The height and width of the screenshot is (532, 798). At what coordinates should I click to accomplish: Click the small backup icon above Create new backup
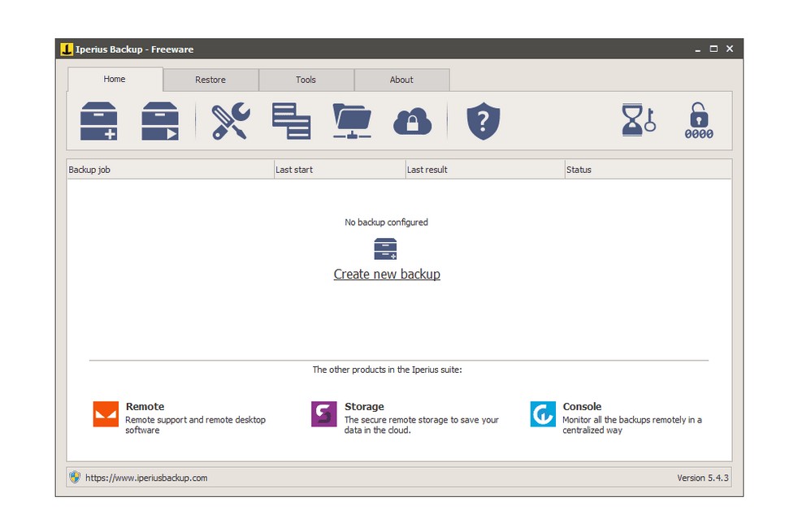tap(385, 249)
